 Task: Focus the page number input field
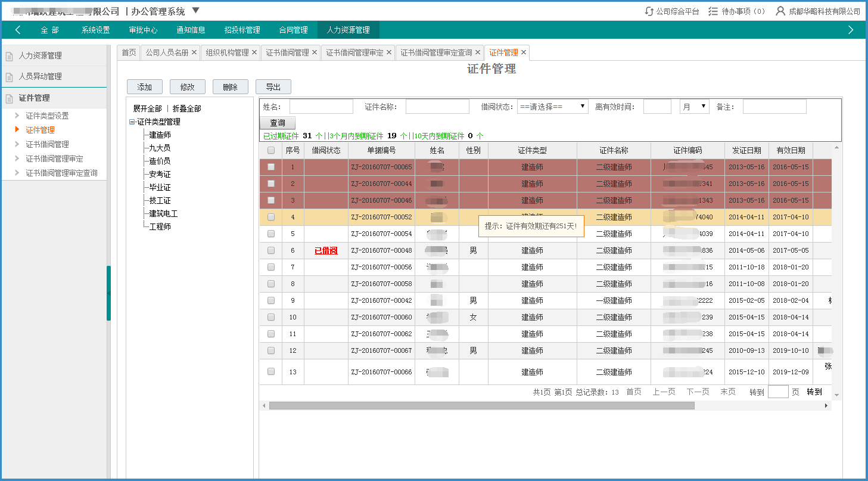(779, 392)
